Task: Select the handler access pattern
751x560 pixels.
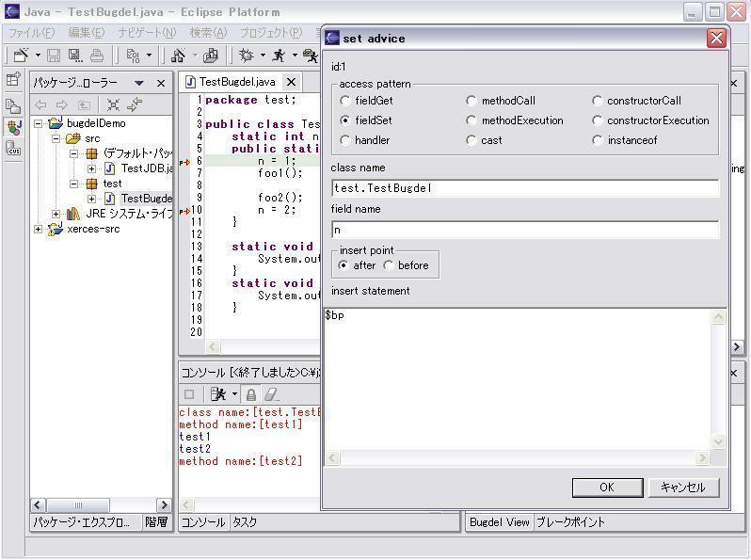Action: [x=344, y=140]
